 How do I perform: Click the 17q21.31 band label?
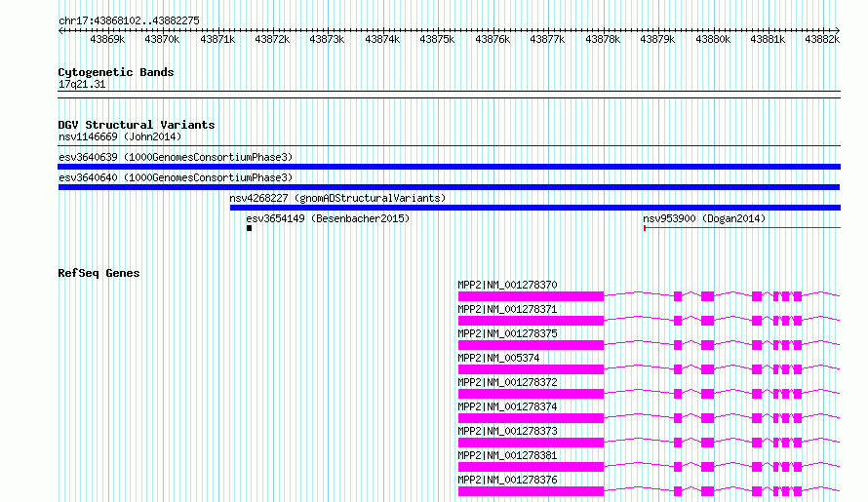point(82,84)
